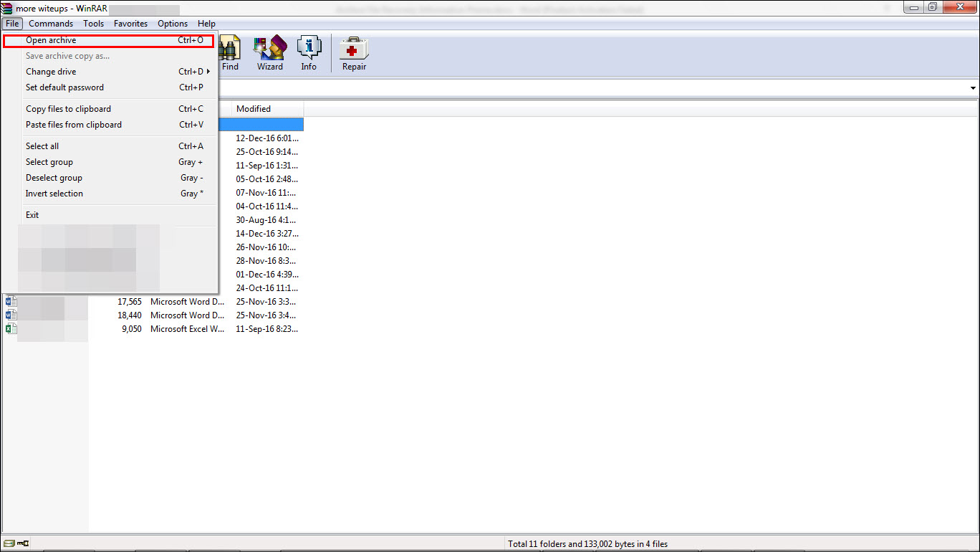
Task: Choose Copy files to clipboard
Action: [x=110, y=109]
